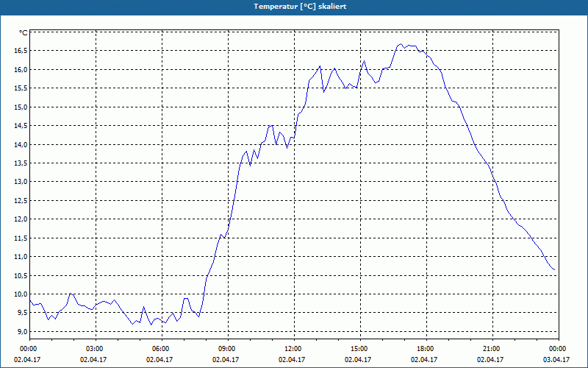
Task: Click the 09:00 time label on the x-axis
Action: [x=228, y=349]
